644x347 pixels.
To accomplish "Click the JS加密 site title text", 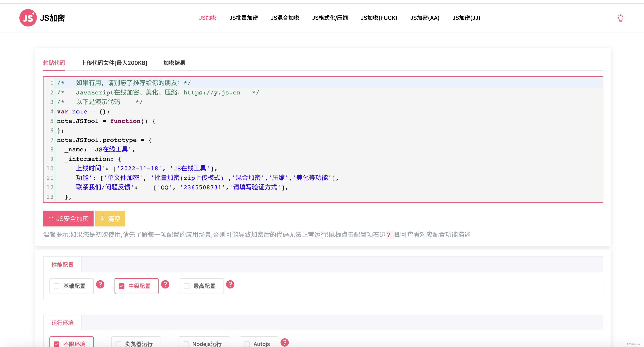I will click(x=52, y=18).
